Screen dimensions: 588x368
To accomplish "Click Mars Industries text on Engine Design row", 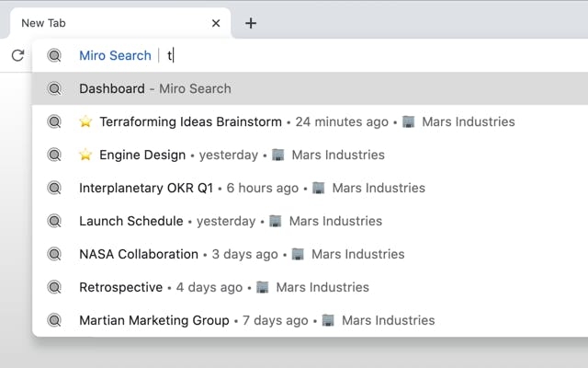I will (338, 155).
